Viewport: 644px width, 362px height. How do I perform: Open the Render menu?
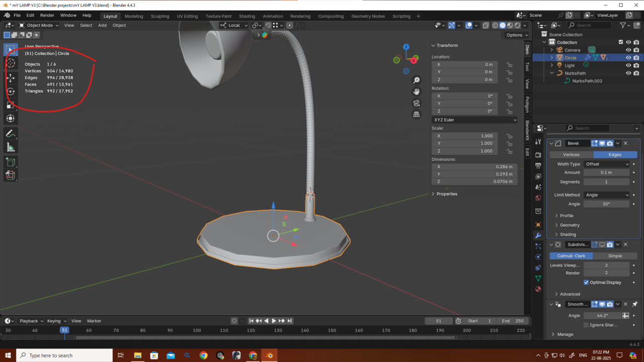(x=47, y=16)
